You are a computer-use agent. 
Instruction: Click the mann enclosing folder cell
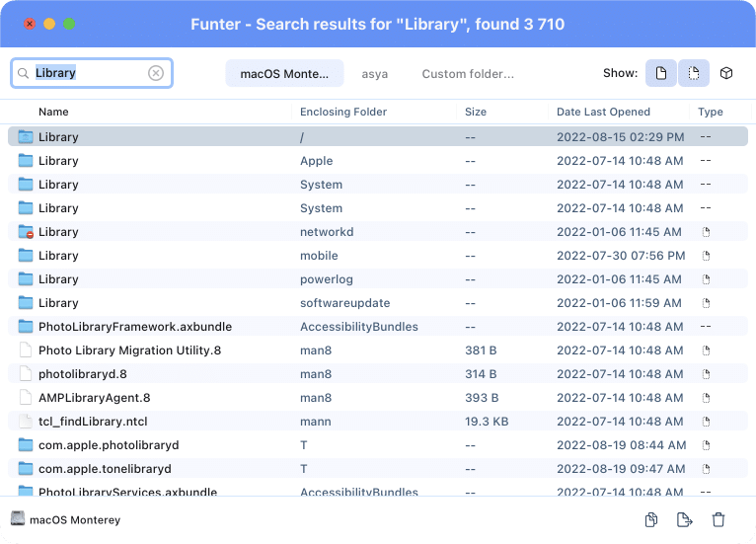315,422
